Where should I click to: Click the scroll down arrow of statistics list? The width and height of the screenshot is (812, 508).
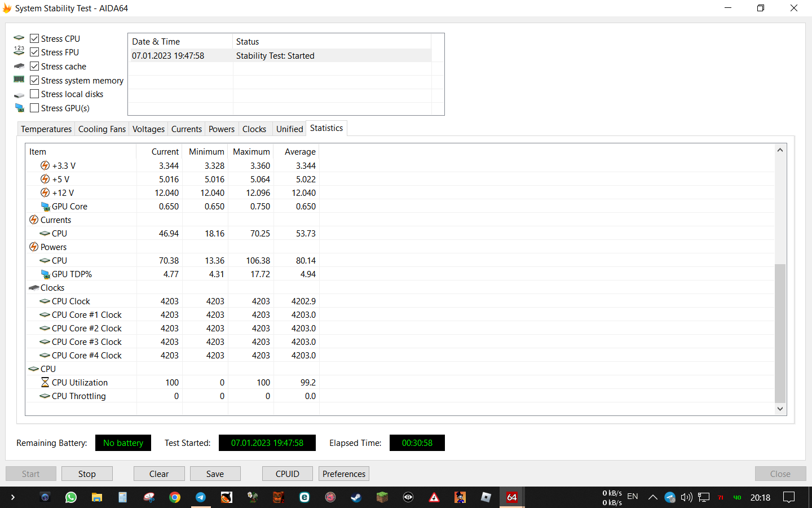tap(780, 409)
